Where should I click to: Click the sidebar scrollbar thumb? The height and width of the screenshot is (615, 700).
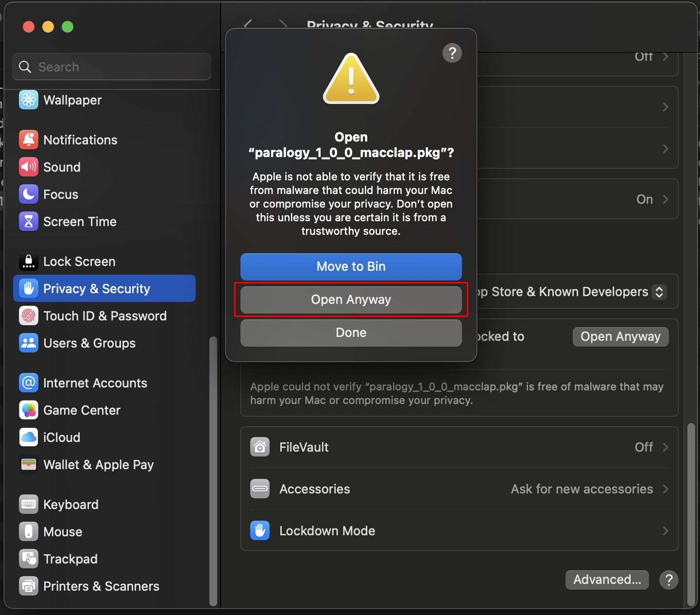[x=213, y=471]
